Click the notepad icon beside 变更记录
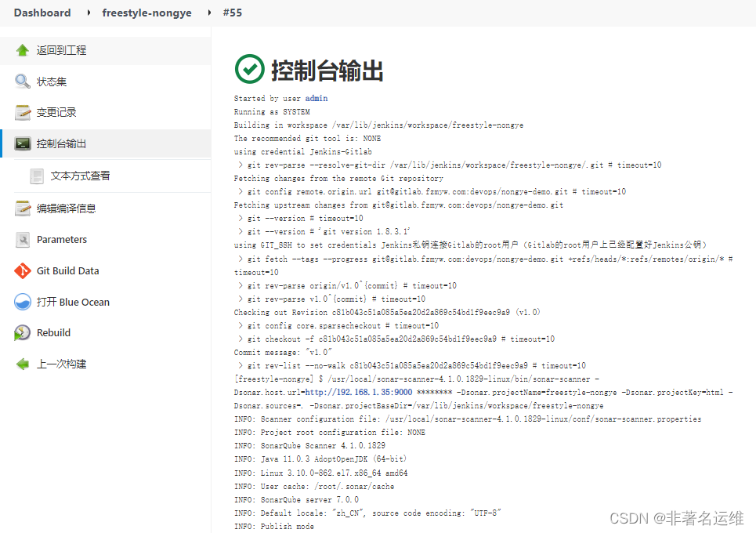This screenshot has width=756, height=533. (x=22, y=112)
